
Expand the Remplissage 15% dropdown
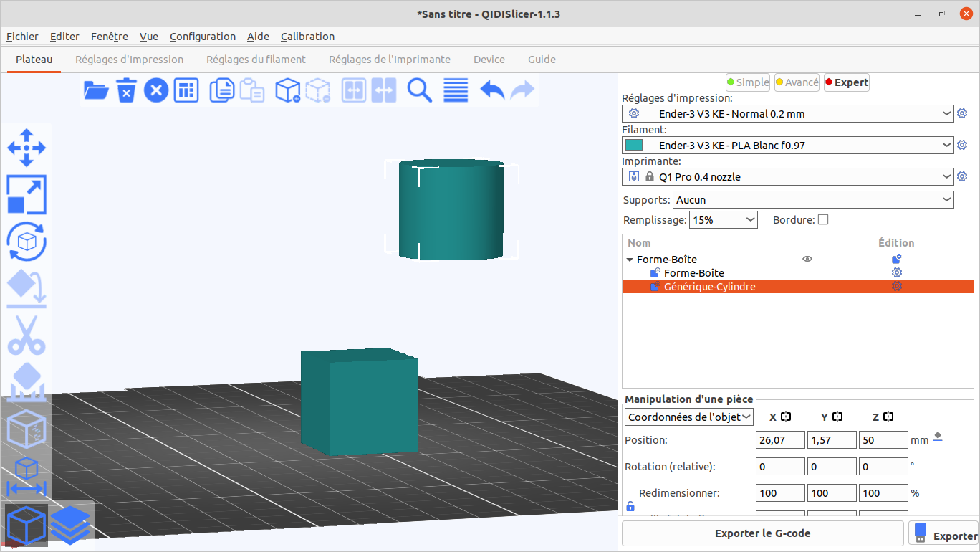tap(723, 220)
